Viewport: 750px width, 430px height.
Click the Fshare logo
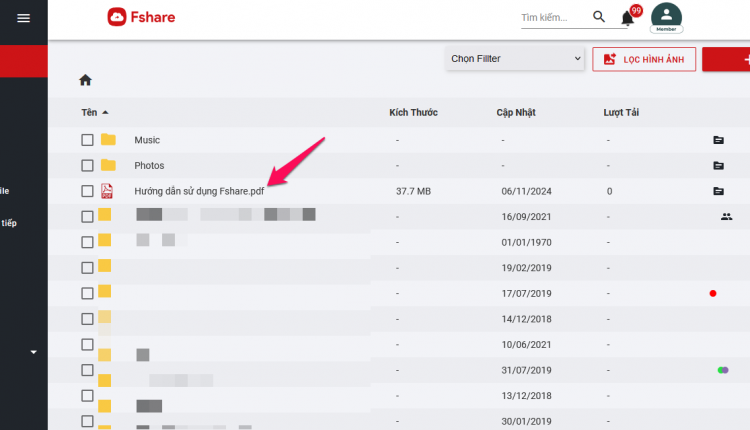point(141,17)
